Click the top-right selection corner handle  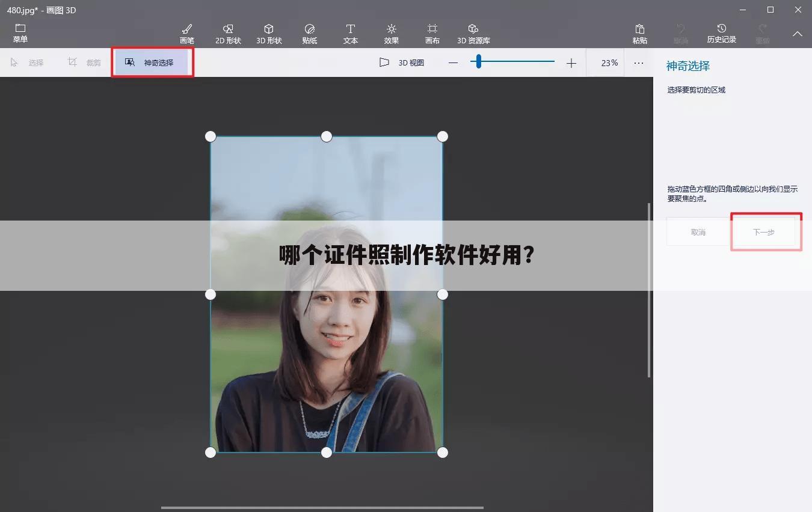pyautogui.click(x=443, y=136)
